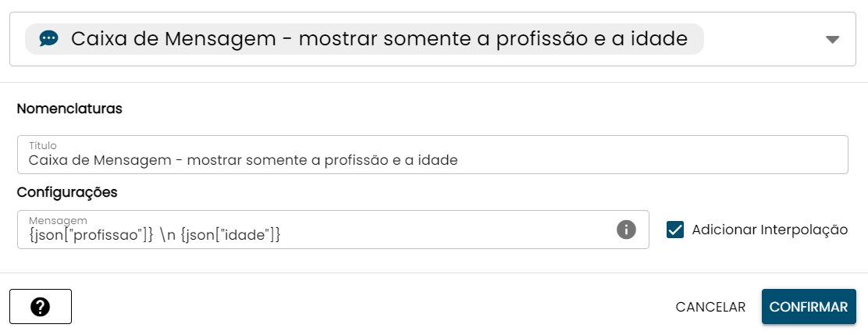Click the info icon in the Mensagem field

(626, 230)
